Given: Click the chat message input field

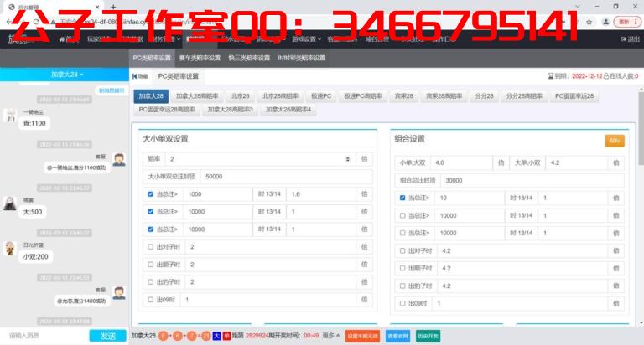Looking at the screenshot, I should tap(46, 336).
